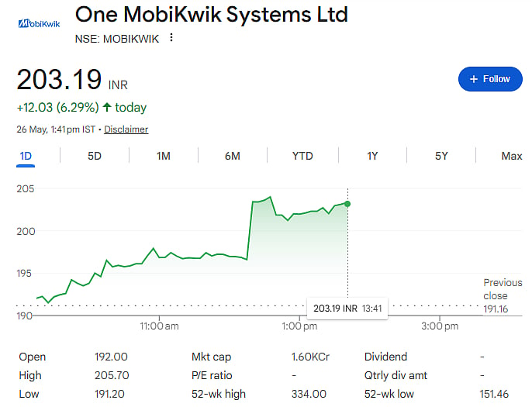The width and height of the screenshot is (532, 407).
Task: Switch to the 1M chart range
Action: point(163,156)
